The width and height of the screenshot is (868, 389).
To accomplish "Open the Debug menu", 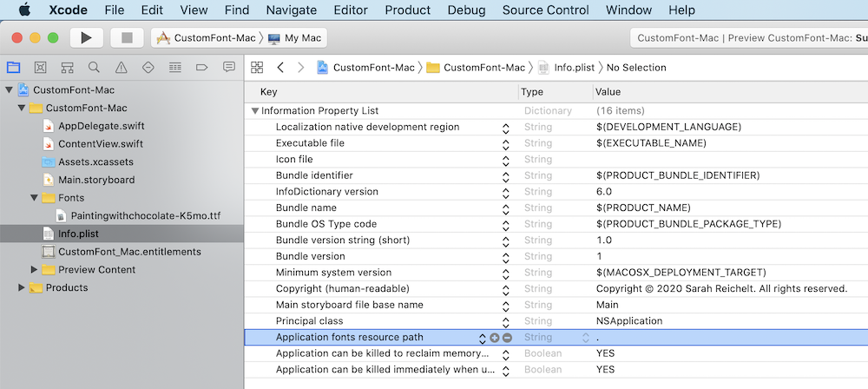I will [467, 10].
